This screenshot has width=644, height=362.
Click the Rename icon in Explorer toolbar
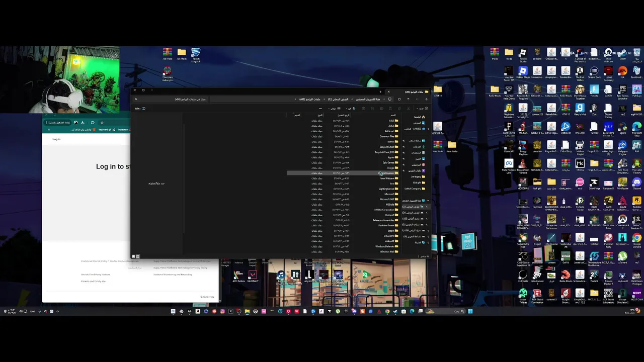[x=381, y=109]
